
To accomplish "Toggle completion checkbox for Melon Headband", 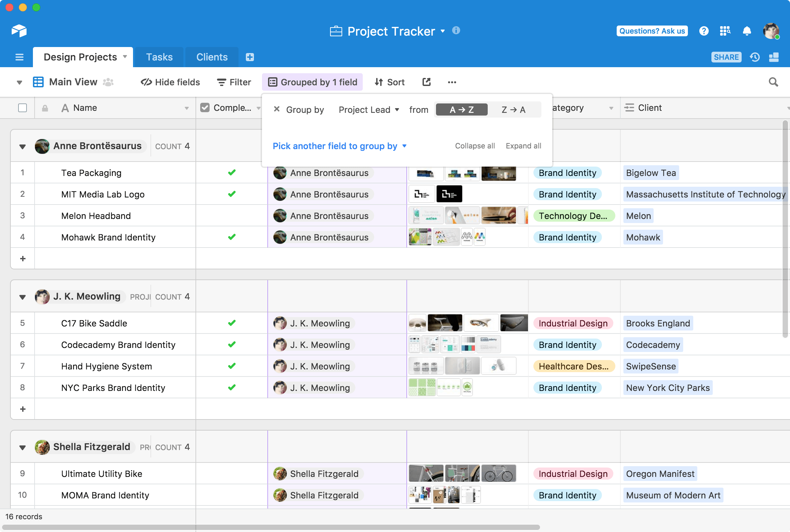I will [231, 216].
